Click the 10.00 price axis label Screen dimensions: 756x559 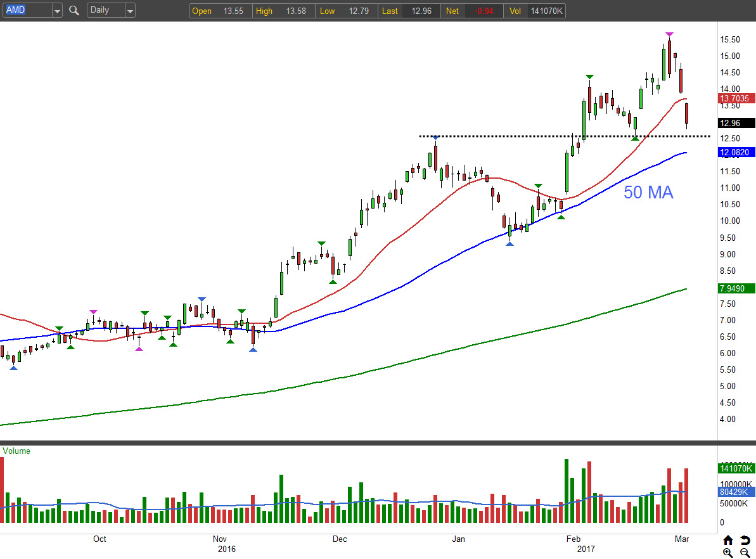click(x=729, y=221)
